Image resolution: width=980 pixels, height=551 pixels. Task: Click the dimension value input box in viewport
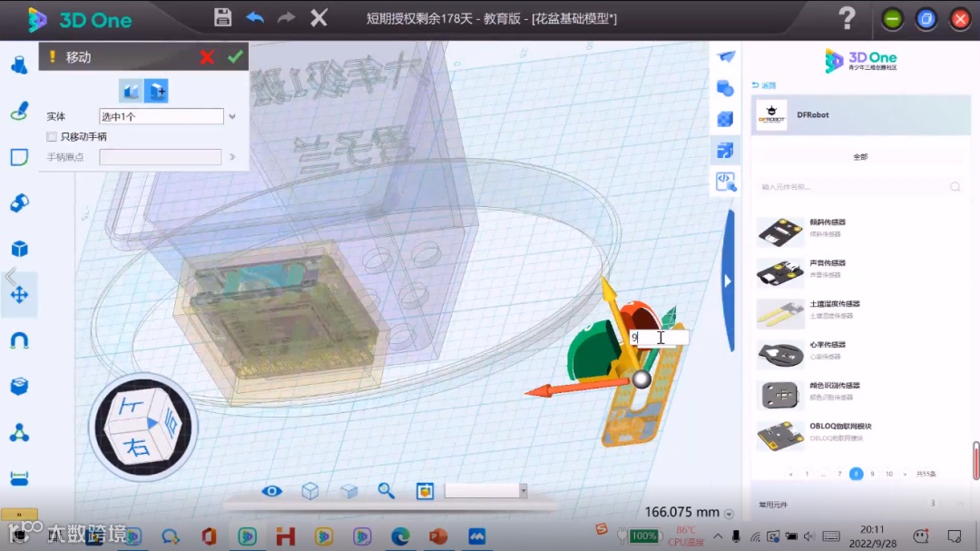[658, 338]
